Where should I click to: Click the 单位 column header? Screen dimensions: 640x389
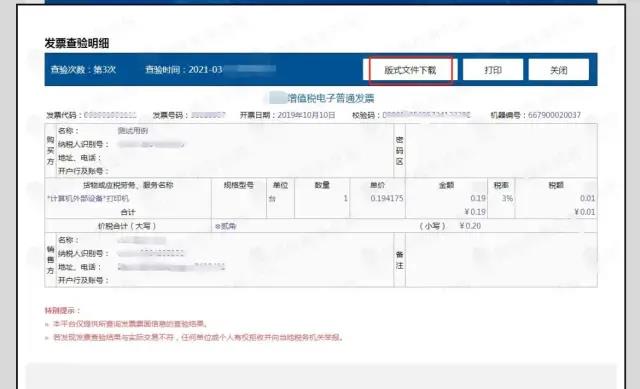point(280,185)
